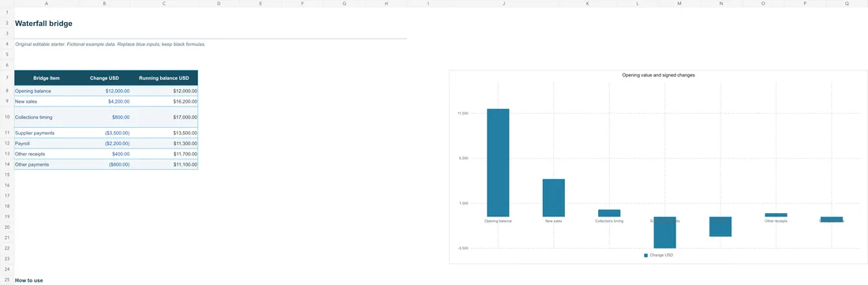Click the 'New sales' table cell
Viewport: 868px width, 285px height.
tap(47, 101)
